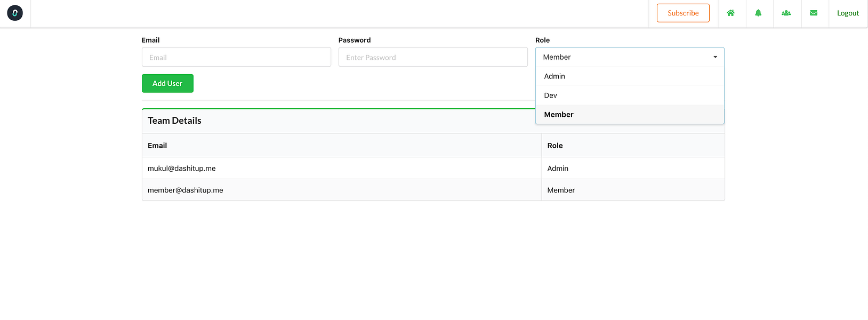Open the envelope messages icon

coord(814,13)
